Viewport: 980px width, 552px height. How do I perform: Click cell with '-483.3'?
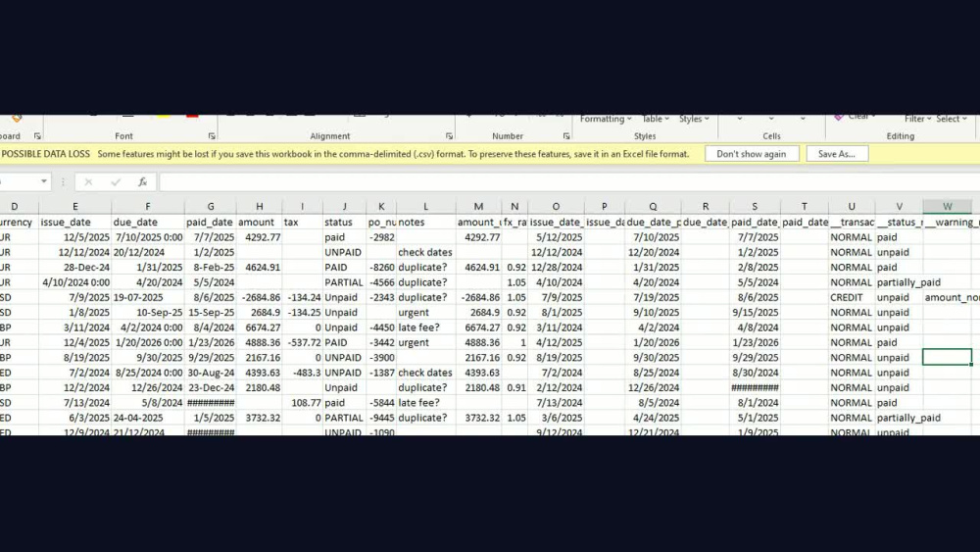tap(302, 373)
